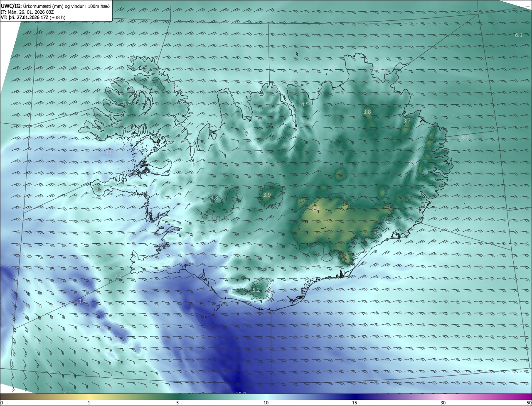Click the 50 tick on the color scale

click(529, 403)
